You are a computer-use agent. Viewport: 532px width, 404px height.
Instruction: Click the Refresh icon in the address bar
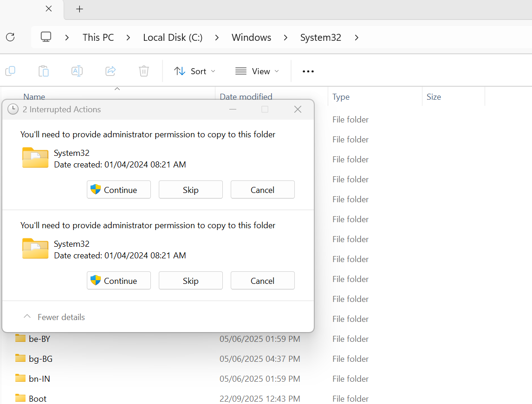click(x=10, y=37)
